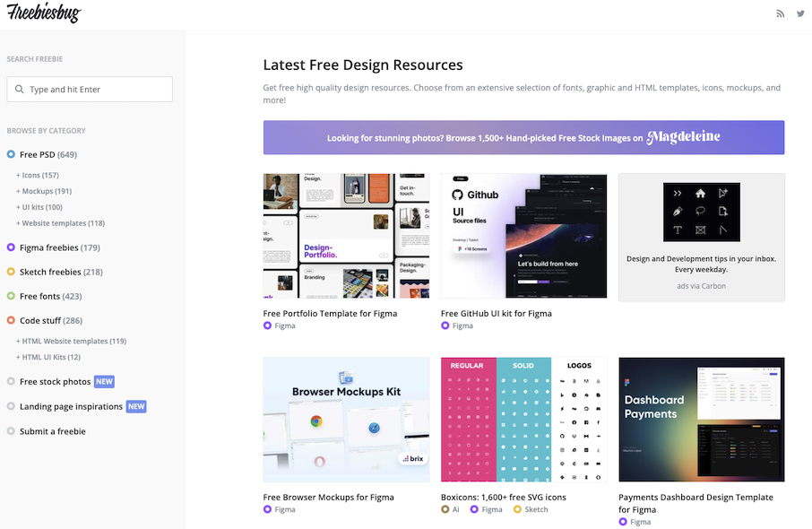Click the yellow circle beside Sketch freebies
Viewport: 812px width, 529px height.
pyautogui.click(x=11, y=272)
